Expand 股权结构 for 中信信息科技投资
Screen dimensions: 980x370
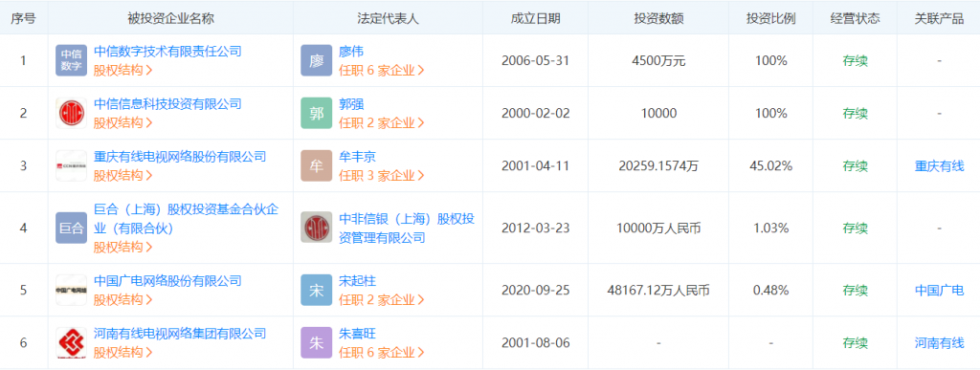tap(123, 122)
